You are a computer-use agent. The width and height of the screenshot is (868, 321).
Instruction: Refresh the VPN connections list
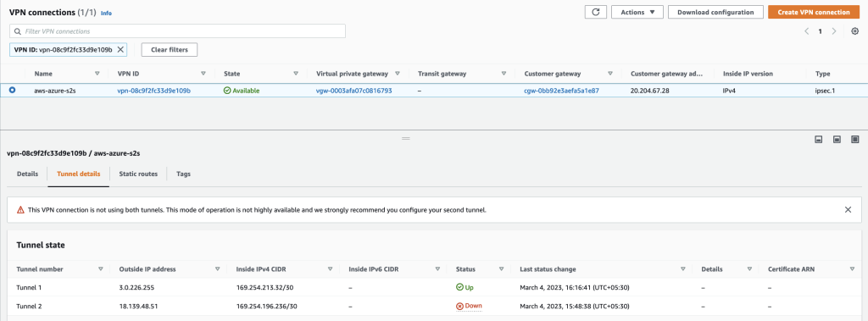596,12
